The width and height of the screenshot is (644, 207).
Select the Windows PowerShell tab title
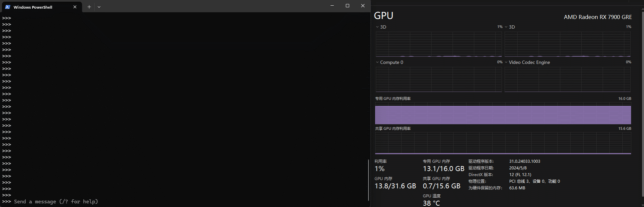[33, 7]
